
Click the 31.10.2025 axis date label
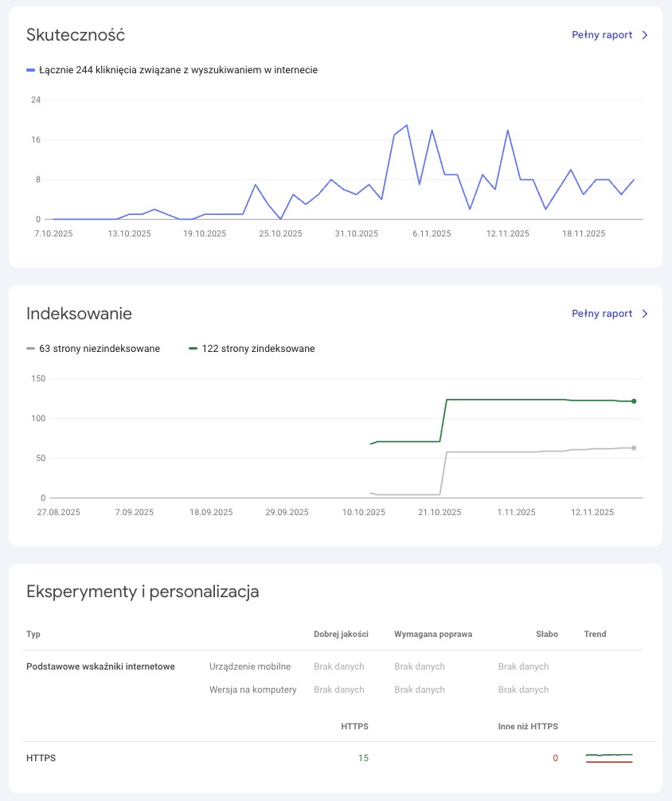point(357,233)
